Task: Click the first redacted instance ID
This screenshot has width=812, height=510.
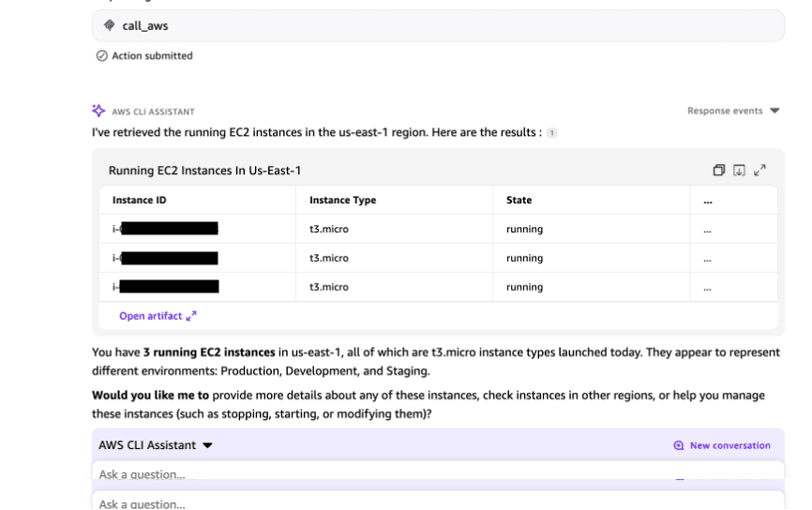Action: 165,229
